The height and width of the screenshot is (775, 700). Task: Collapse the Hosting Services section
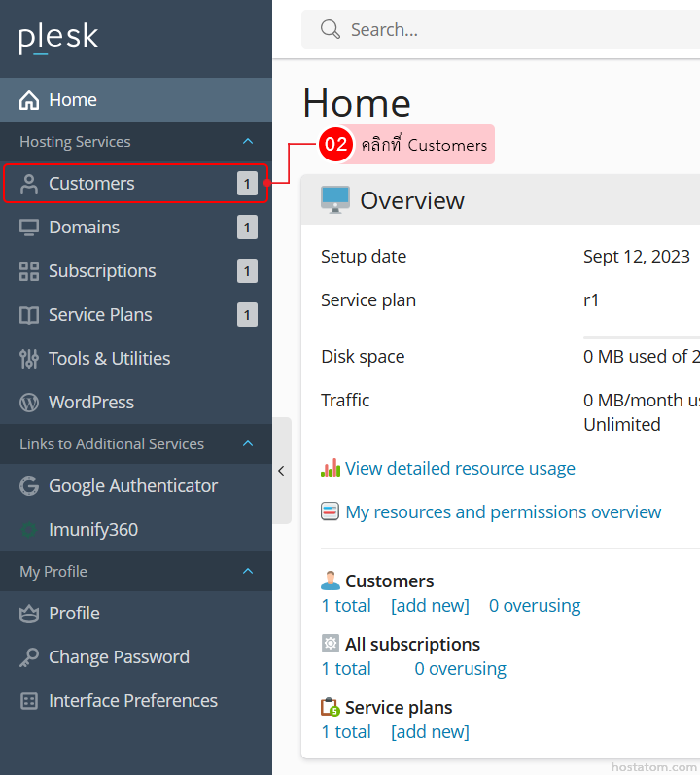(x=248, y=142)
